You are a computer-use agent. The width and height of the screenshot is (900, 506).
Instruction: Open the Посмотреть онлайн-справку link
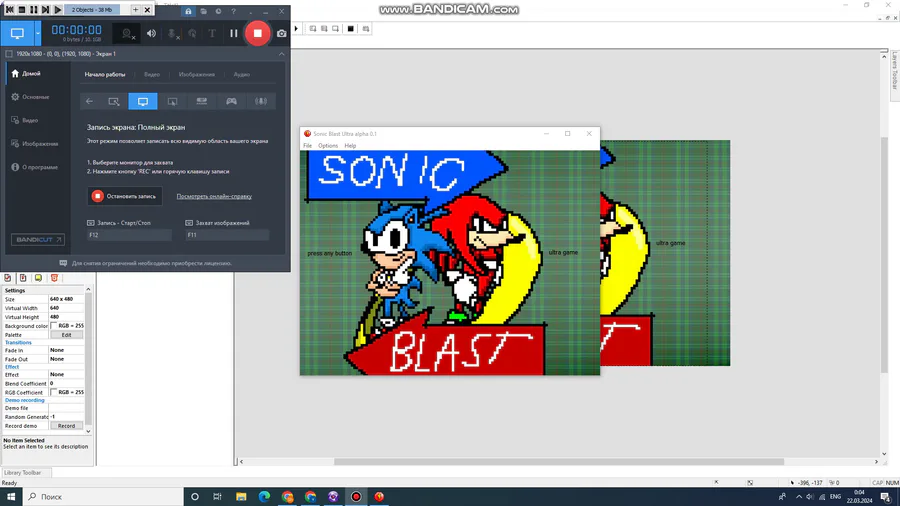[x=214, y=196]
